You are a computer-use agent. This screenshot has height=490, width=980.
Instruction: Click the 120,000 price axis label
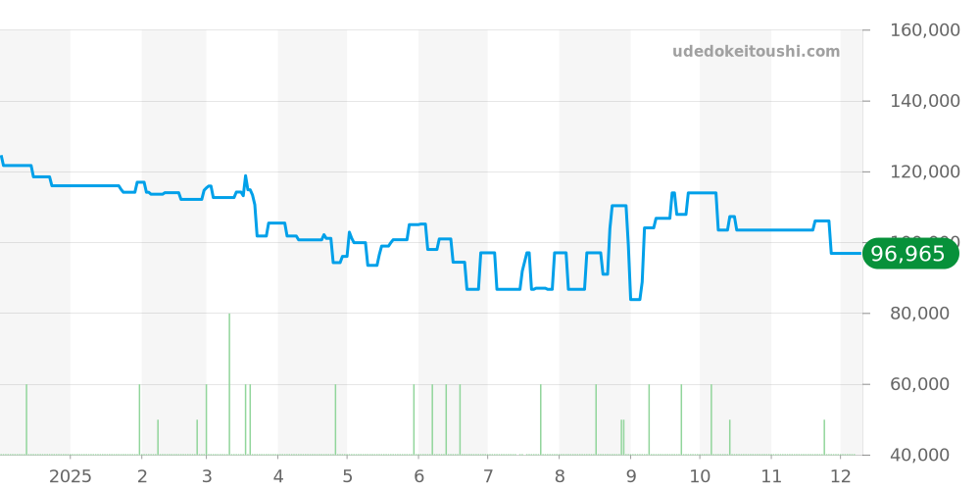coord(924,172)
